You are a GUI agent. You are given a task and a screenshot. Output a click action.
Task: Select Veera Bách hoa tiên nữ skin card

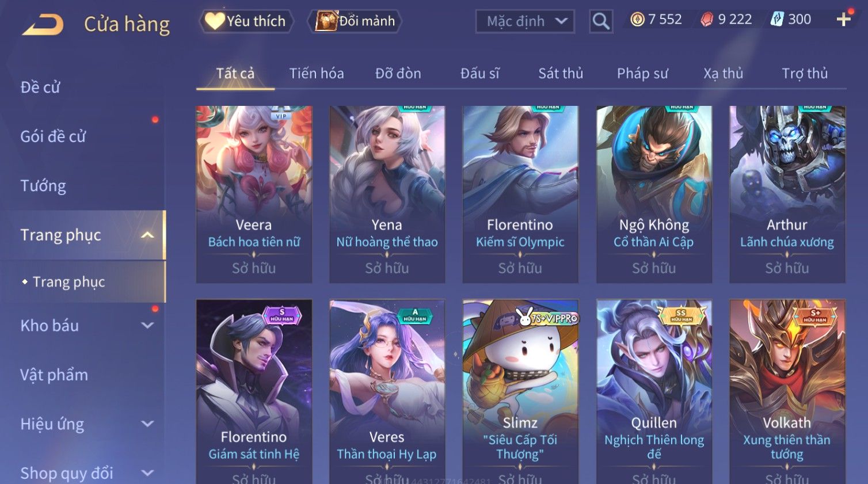254,194
